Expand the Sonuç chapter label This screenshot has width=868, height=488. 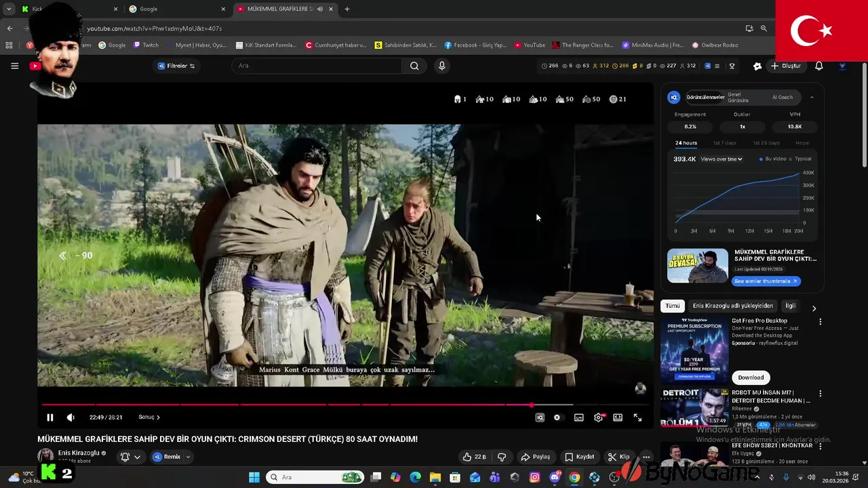149,418
